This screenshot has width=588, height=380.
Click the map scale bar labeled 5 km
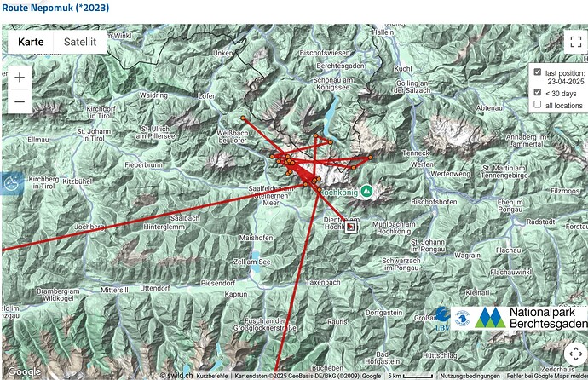click(410, 376)
